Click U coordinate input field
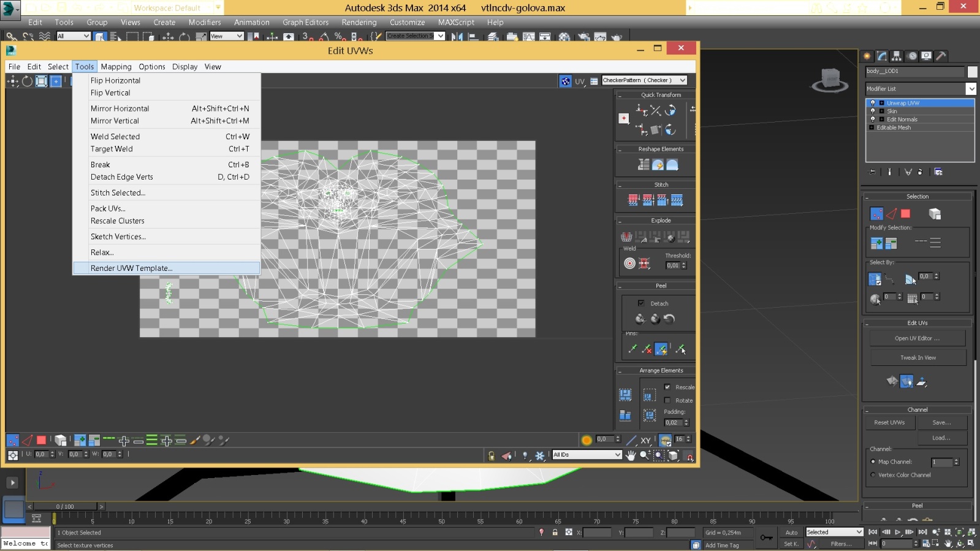The width and height of the screenshot is (980, 551). point(41,454)
